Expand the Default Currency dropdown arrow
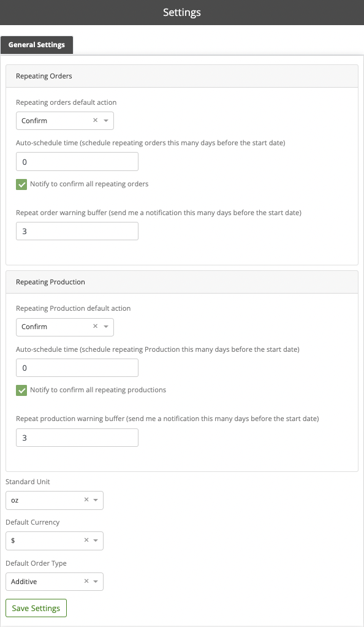 [96, 541]
